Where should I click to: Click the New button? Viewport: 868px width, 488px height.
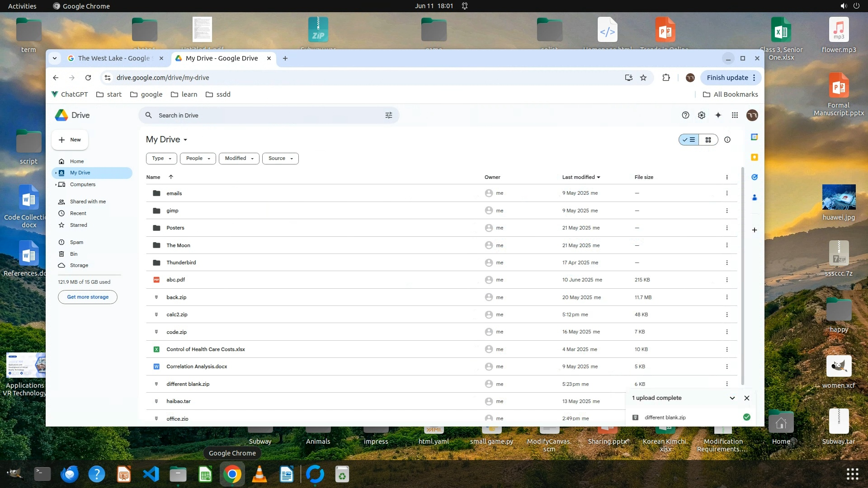[x=70, y=140]
